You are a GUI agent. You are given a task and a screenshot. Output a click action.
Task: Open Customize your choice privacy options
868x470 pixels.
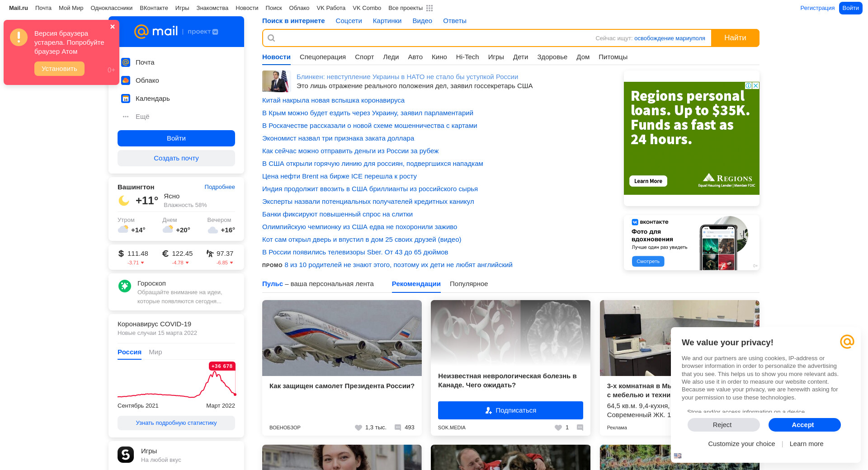click(x=741, y=444)
